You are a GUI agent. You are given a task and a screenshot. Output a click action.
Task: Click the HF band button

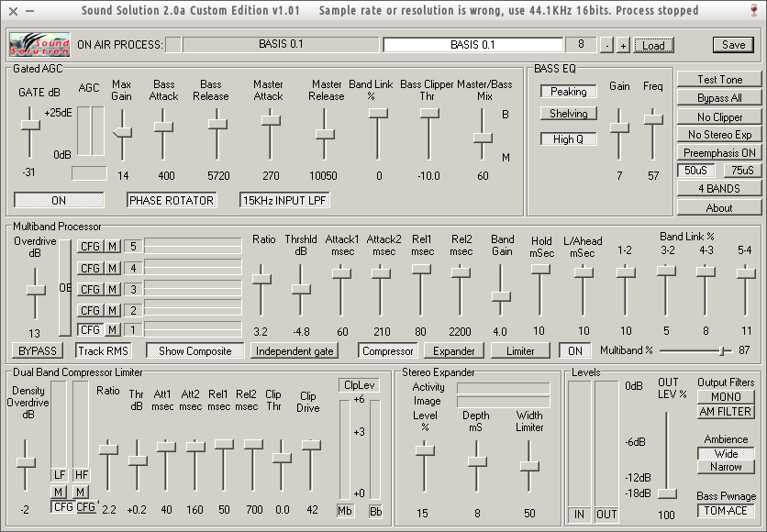point(82,474)
